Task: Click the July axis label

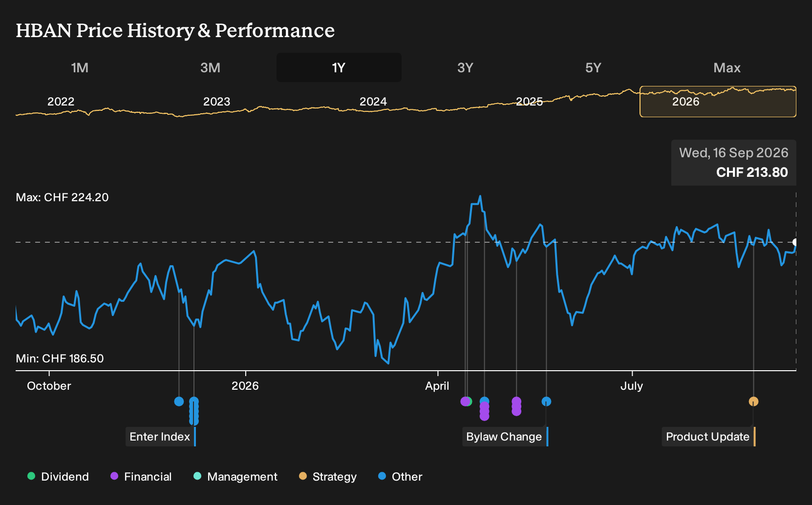Action: click(632, 386)
